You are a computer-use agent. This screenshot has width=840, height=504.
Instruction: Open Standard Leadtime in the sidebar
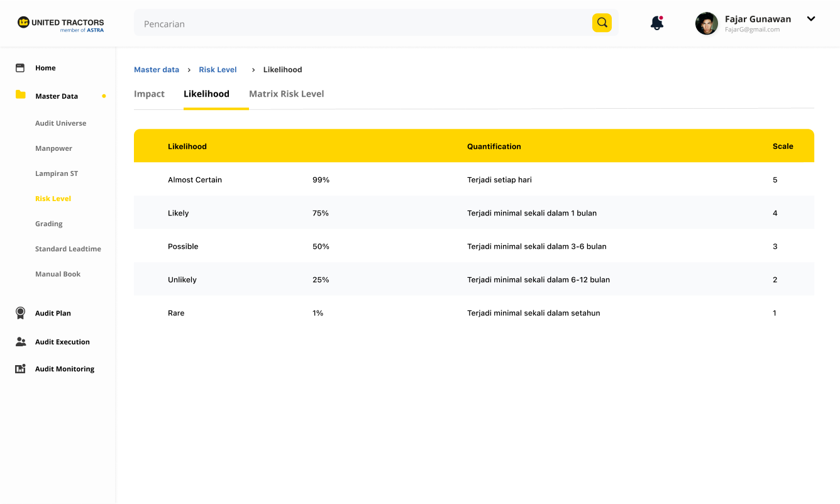click(68, 249)
